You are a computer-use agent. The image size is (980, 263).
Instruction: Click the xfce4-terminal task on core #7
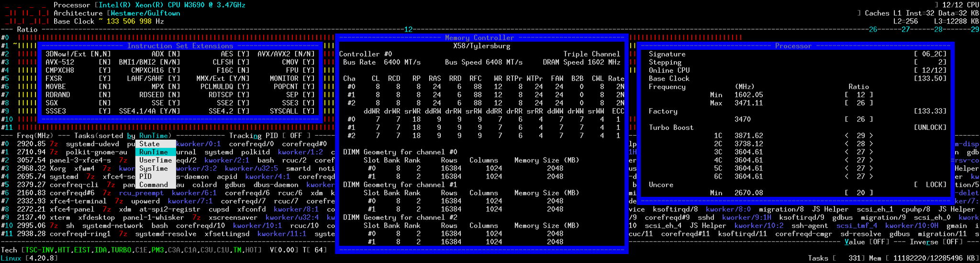pos(78,201)
